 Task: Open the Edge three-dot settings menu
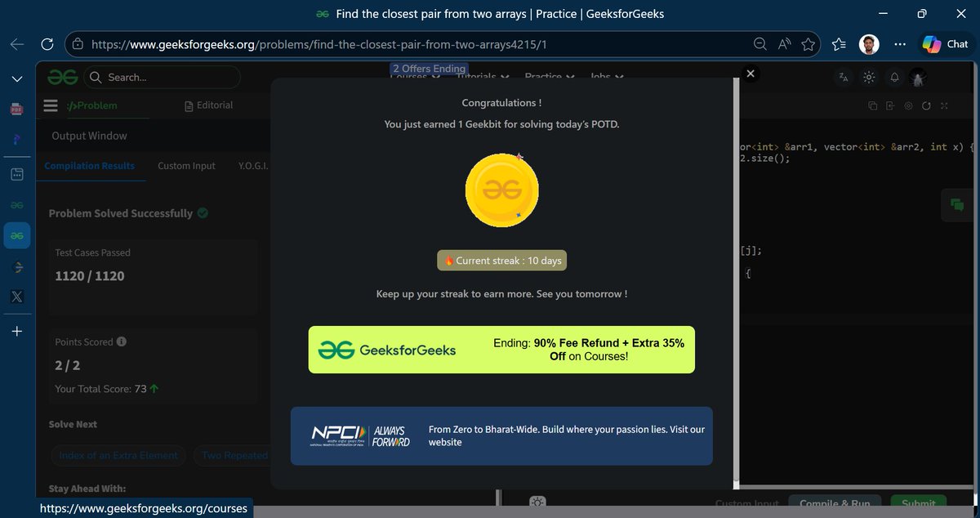click(x=899, y=44)
